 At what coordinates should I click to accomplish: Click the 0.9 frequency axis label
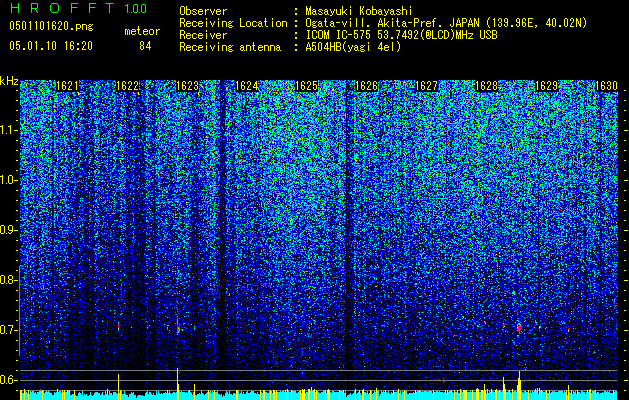click(x=9, y=230)
